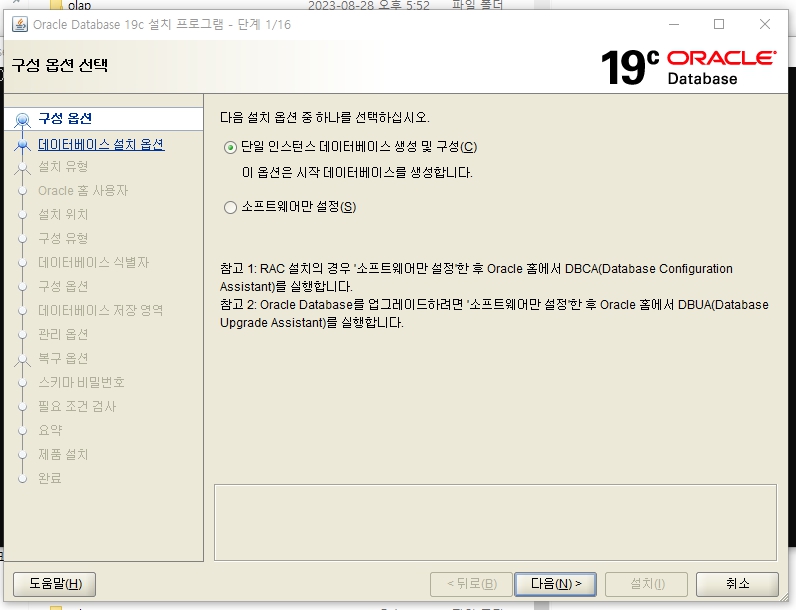Click the message text area at bottom
Image resolution: width=796 pixels, height=610 pixels.
point(495,522)
